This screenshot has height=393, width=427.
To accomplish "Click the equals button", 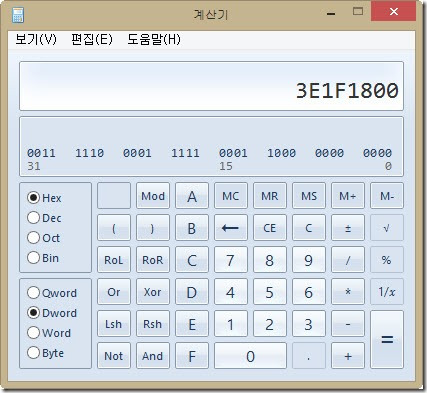I will (x=387, y=340).
